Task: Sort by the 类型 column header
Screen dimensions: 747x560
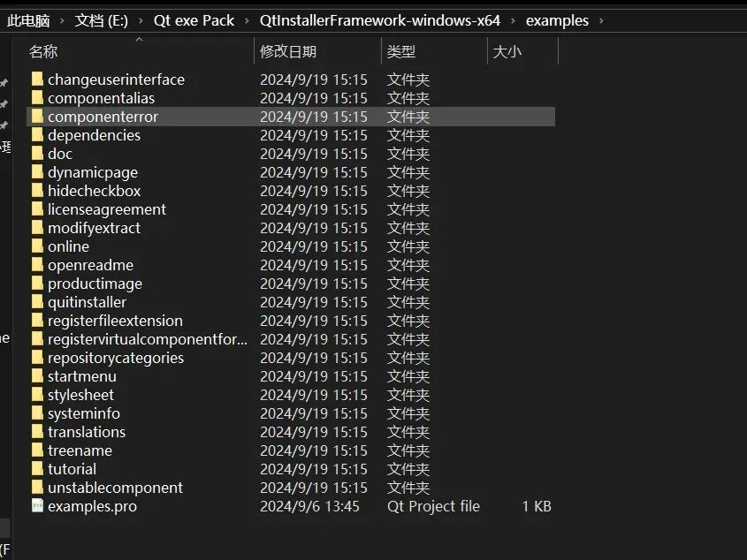Action: pyautogui.click(x=401, y=51)
